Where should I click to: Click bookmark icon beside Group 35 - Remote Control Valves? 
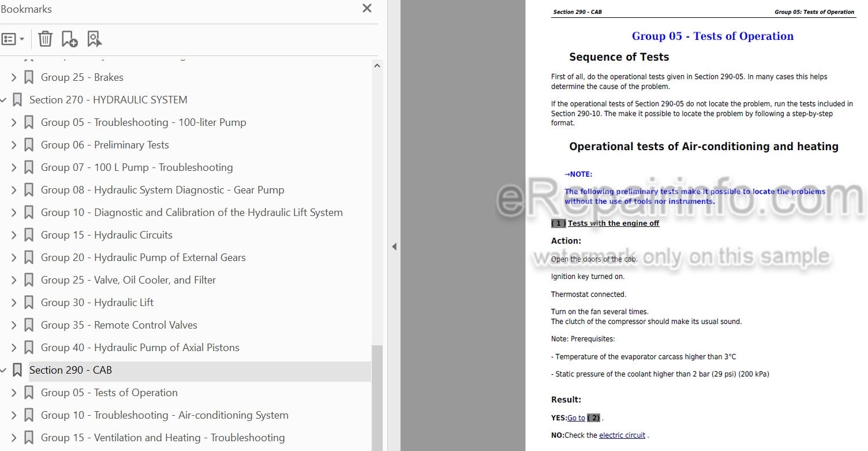tap(29, 325)
